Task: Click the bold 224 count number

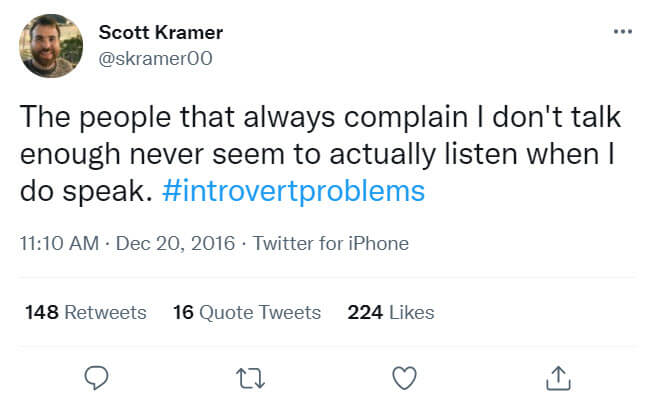Action: coord(365,313)
